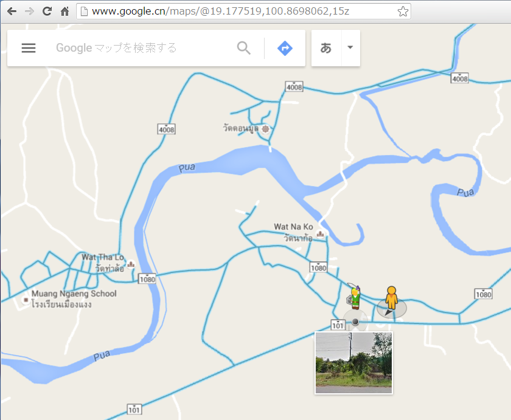Click the วัดดอนมูล temple marker icon
The height and width of the screenshot is (420, 511).
tap(266, 129)
